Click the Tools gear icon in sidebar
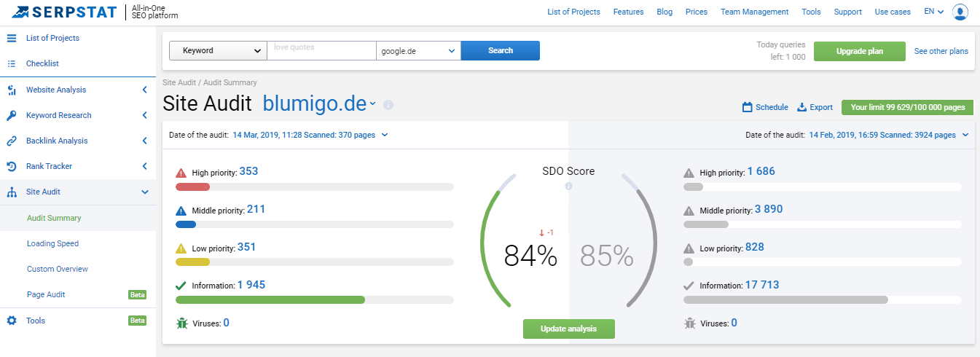The height and width of the screenshot is (357, 980). pos(12,321)
